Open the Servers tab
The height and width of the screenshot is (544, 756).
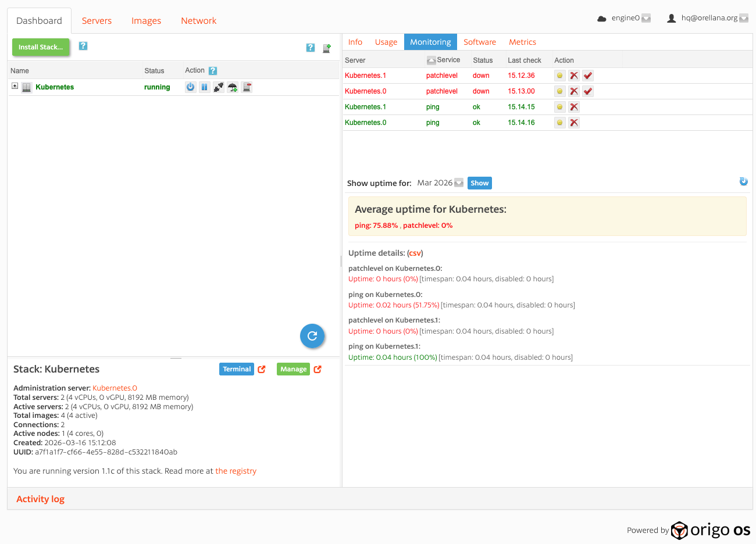[x=97, y=21]
